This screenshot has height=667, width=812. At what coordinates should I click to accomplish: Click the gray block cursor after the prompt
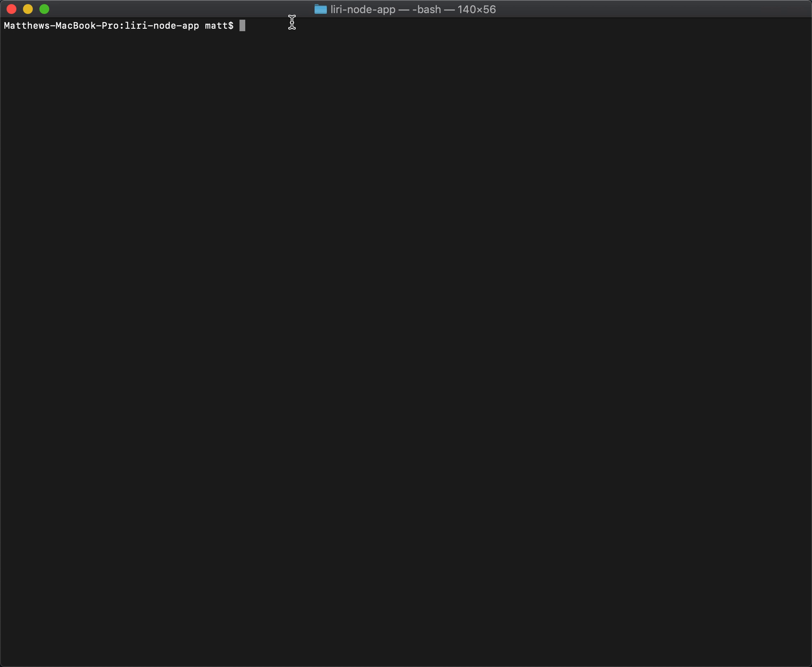[242, 26]
